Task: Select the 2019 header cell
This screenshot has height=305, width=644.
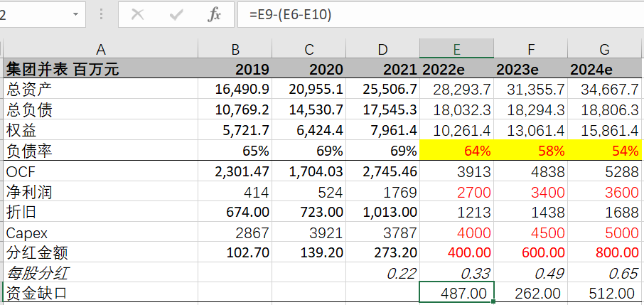Action: pos(235,69)
